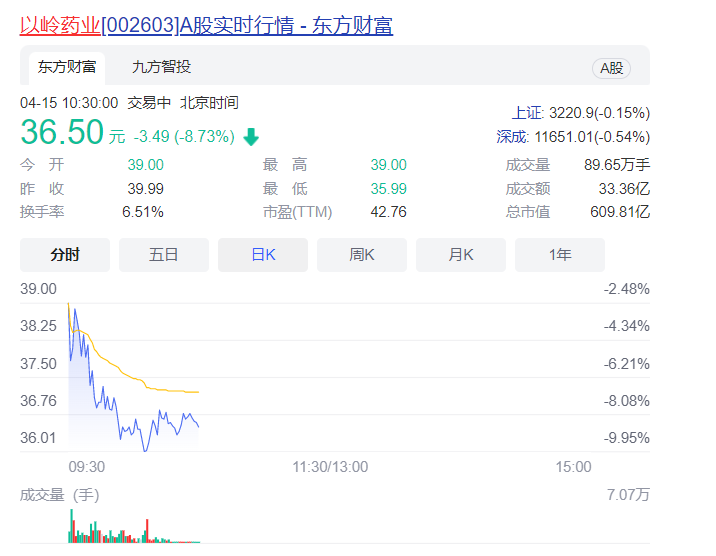The image size is (716, 556).
Task: Click the 成交量 volume bar chart
Action: pos(110,530)
